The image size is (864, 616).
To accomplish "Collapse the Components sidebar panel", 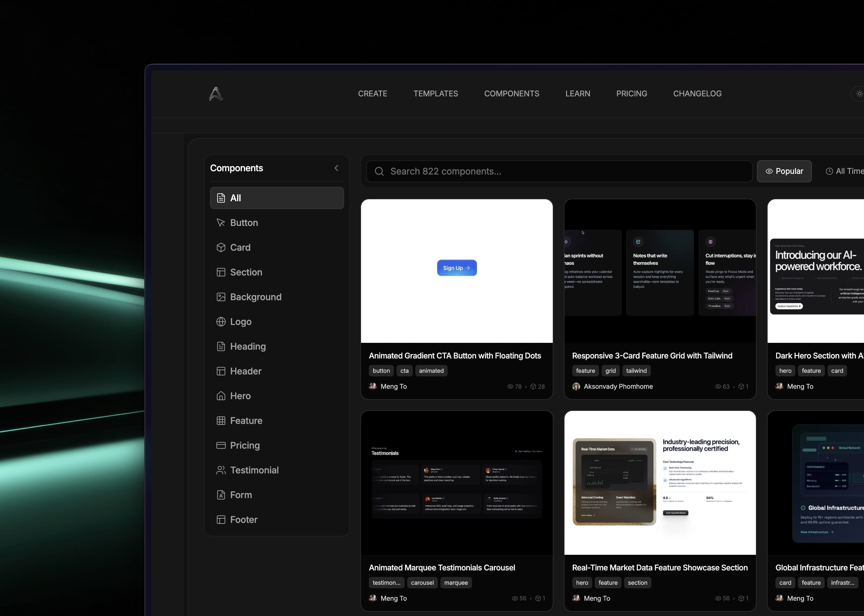I will [x=336, y=168].
